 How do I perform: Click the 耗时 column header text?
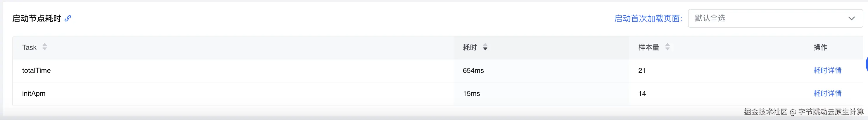coord(470,47)
